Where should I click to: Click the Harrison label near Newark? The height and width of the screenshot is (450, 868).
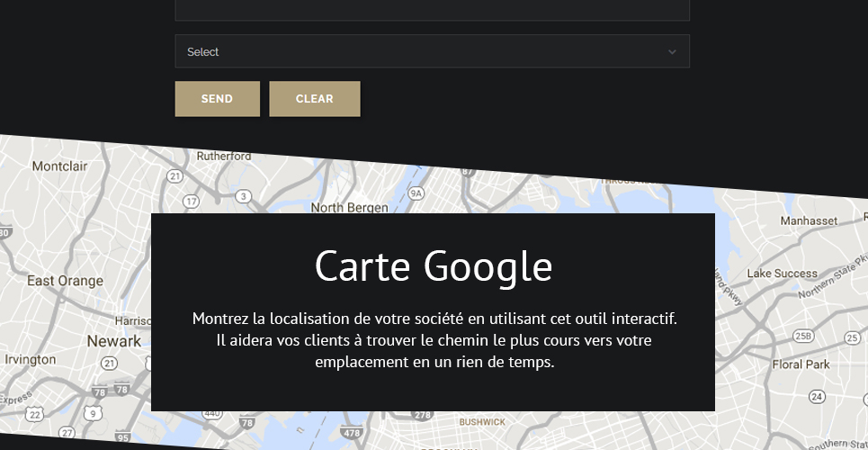[133, 321]
